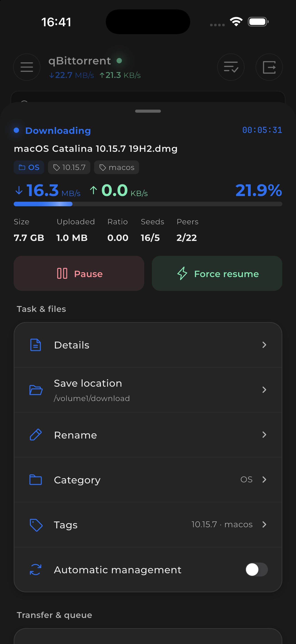The image size is (296, 644).
Task: Expand Details chevron
Action: 264,345
